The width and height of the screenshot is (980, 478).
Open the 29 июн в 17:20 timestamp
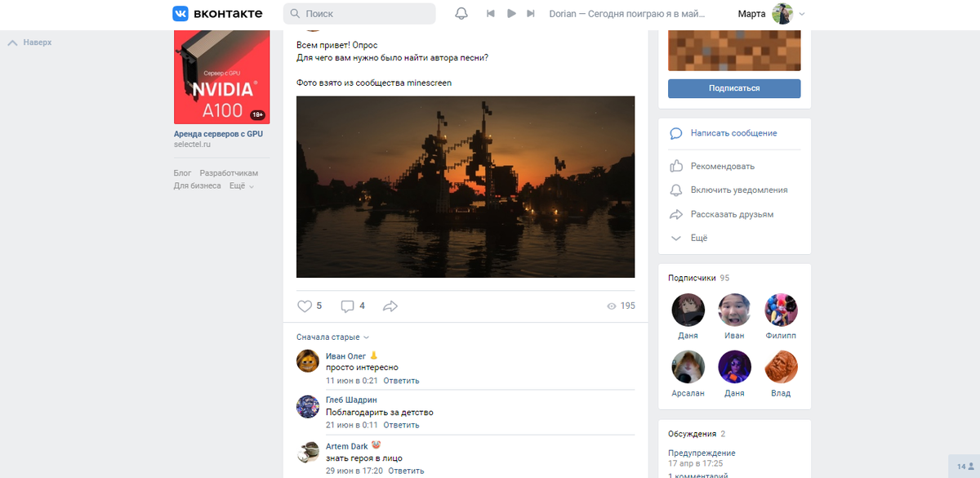[354, 471]
